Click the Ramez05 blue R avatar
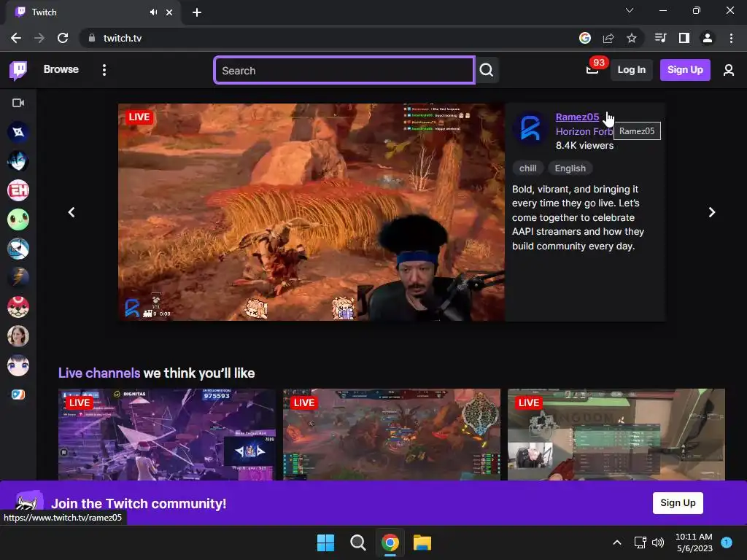Viewport: 747px width, 560px height. pyautogui.click(x=530, y=128)
